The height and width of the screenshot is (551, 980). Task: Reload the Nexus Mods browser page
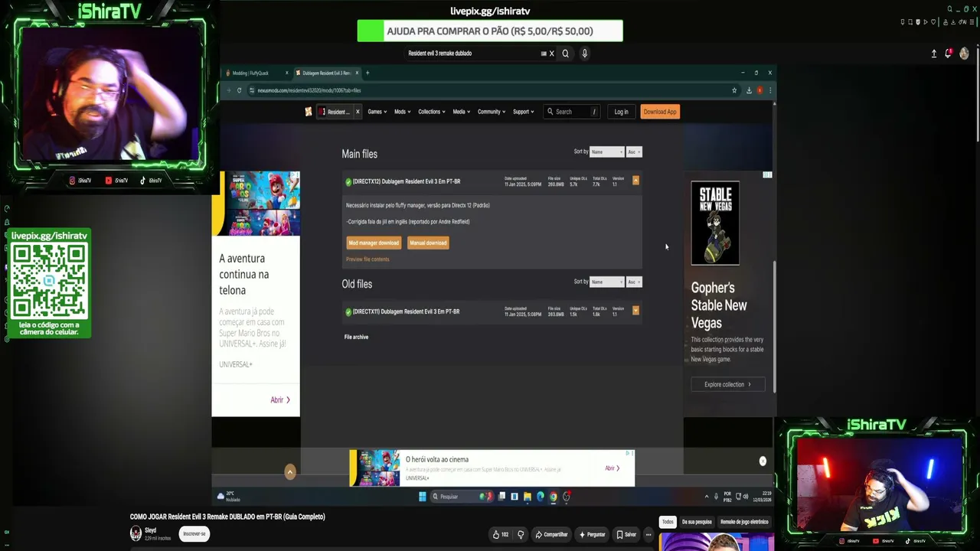point(240,90)
